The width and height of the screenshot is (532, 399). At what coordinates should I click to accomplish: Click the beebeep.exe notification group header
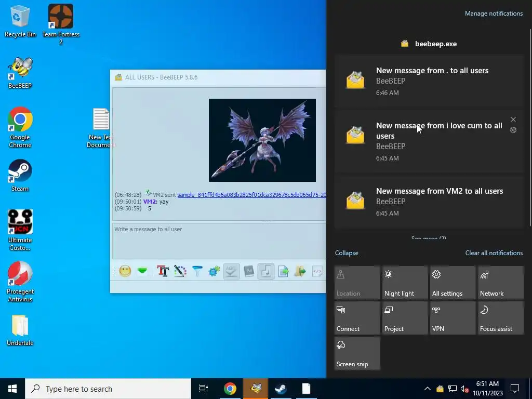click(x=429, y=44)
